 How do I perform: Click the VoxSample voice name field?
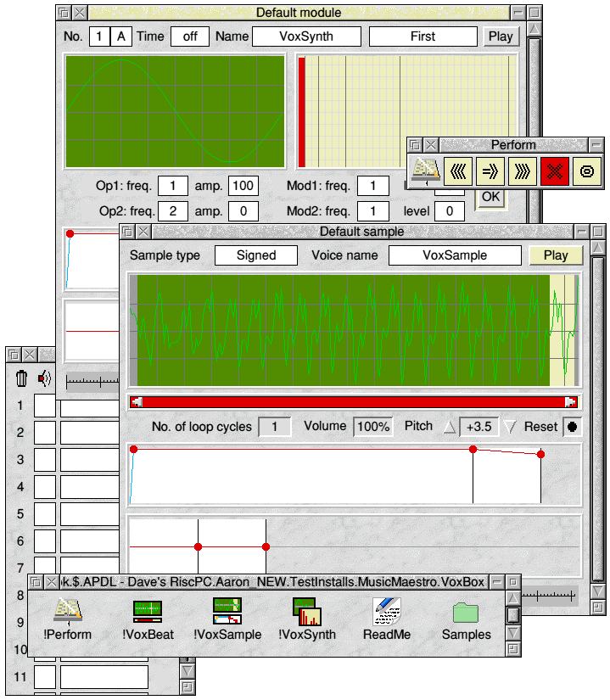(x=455, y=255)
